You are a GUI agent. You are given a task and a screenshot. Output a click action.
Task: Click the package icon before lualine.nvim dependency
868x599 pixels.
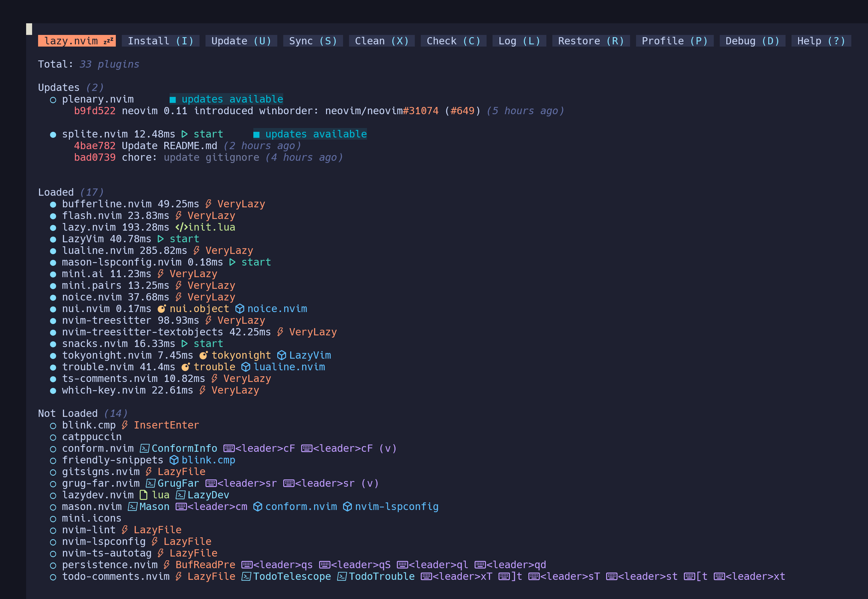(x=246, y=367)
